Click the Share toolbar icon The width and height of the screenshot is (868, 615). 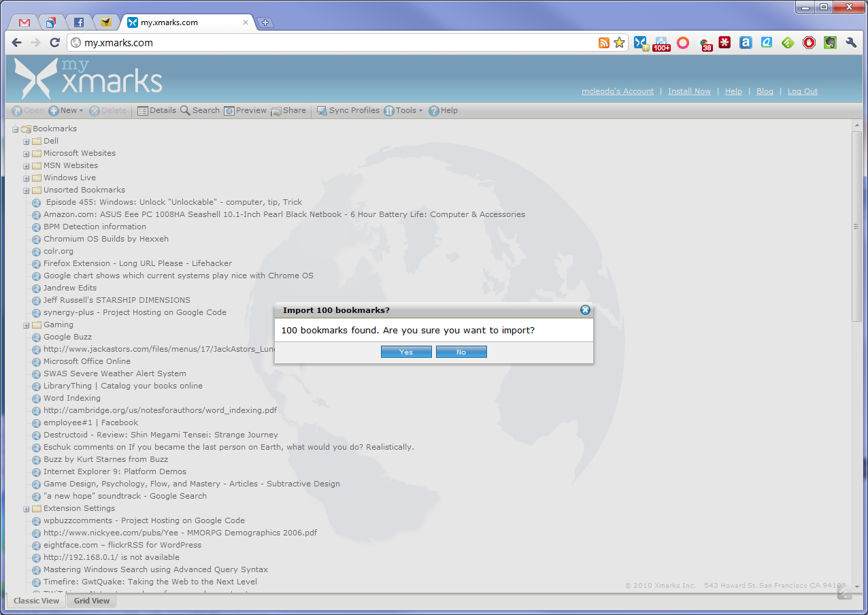point(288,111)
